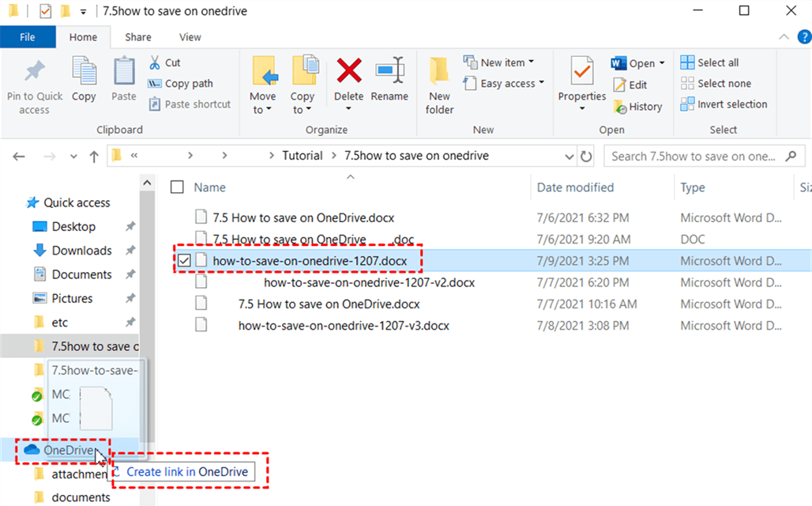Go back with the Back arrow
812x506 pixels.
[x=19, y=157]
